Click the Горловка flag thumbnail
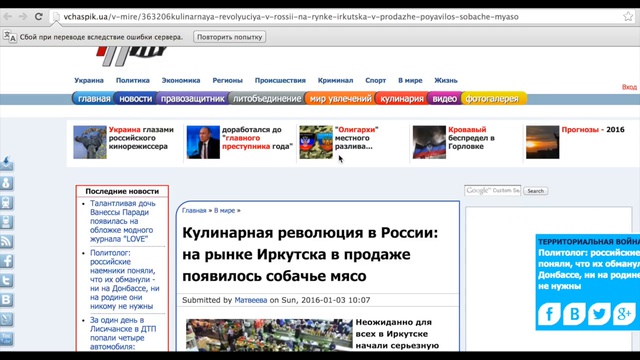The width and height of the screenshot is (640, 360). [x=429, y=142]
